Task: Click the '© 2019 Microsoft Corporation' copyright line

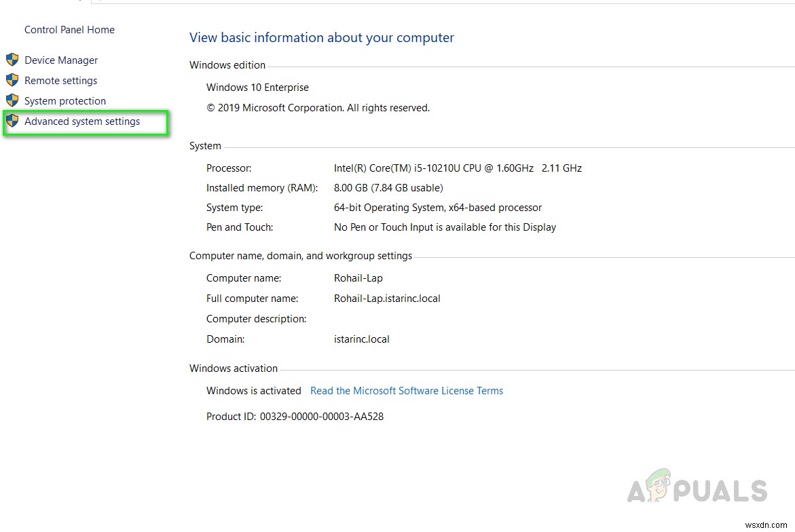Action: click(318, 108)
